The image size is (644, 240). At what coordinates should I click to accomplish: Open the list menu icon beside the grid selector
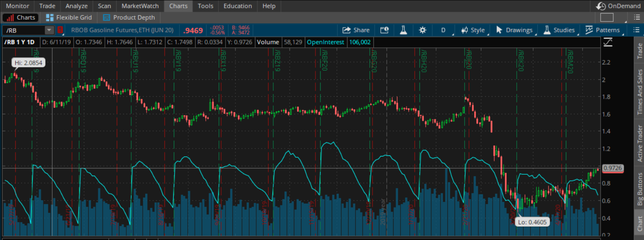click(637, 18)
